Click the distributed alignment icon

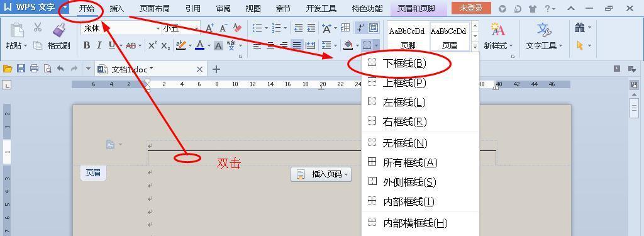click(x=311, y=45)
